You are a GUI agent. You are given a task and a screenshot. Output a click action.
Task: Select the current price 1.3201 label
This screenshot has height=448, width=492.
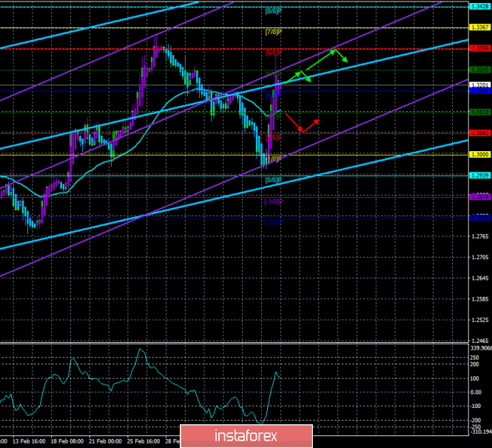[x=480, y=84]
